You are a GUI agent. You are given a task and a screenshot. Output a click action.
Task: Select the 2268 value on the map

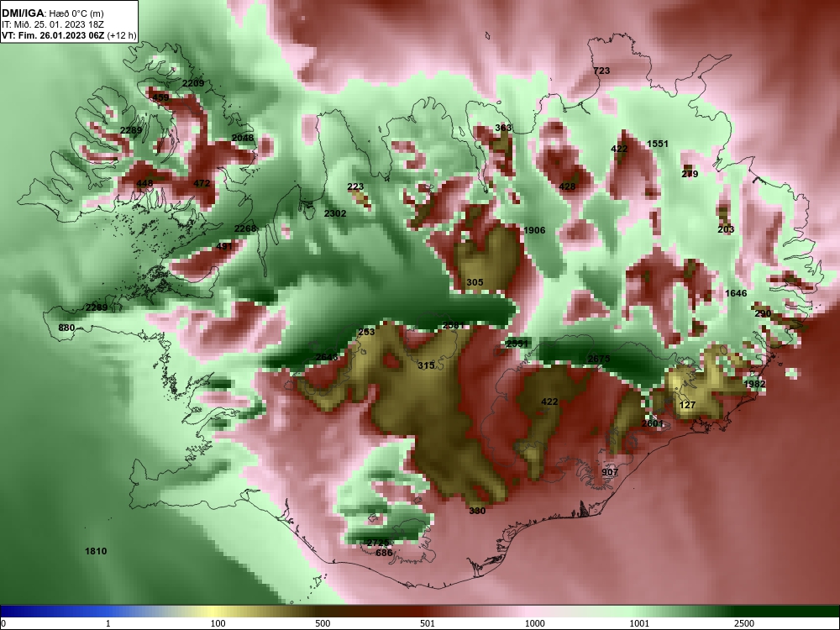(245, 228)
